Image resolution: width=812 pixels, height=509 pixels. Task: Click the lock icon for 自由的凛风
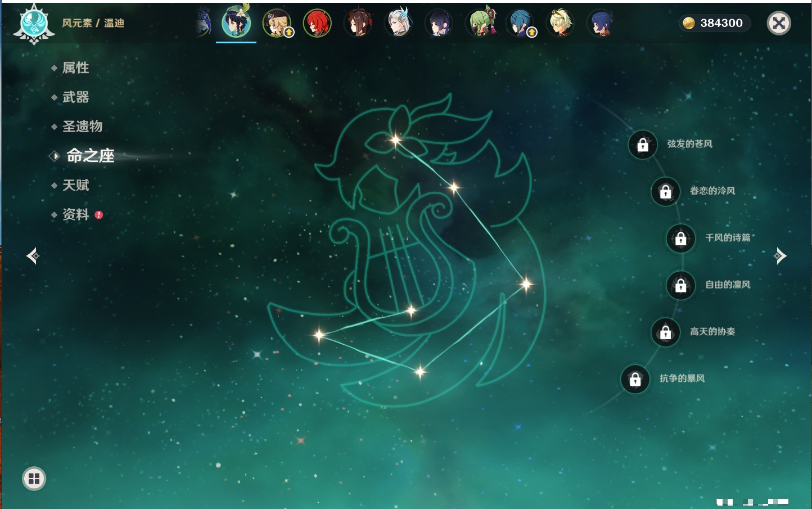681,285
